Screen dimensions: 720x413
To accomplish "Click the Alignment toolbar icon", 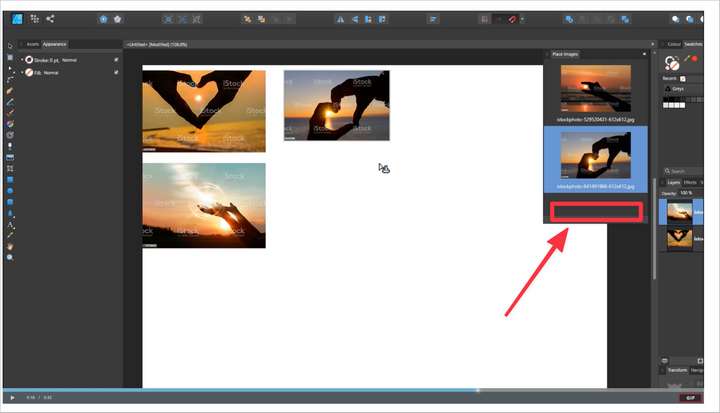I will [433, 19].
